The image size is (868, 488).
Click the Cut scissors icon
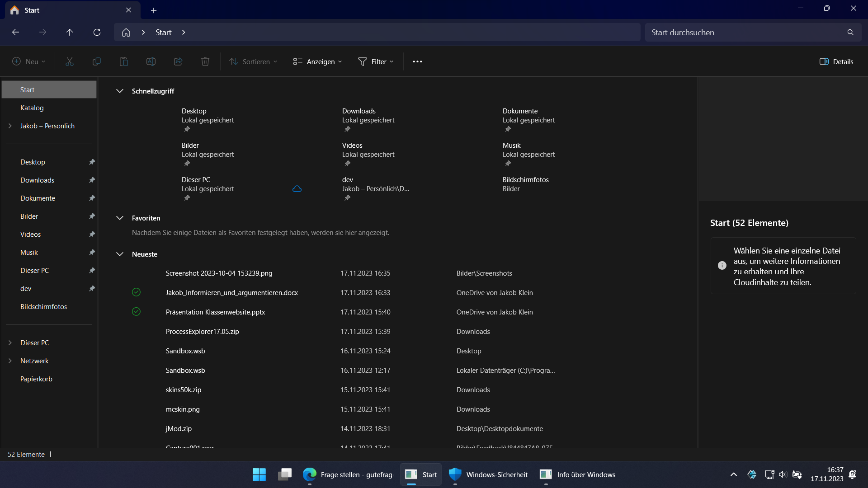click(x=69, y=61)
